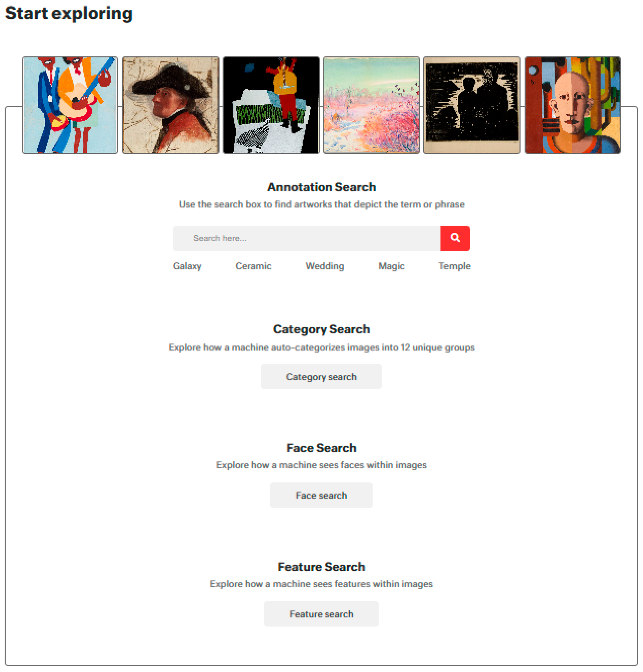Launch the Feature search button

click(321, 614)
